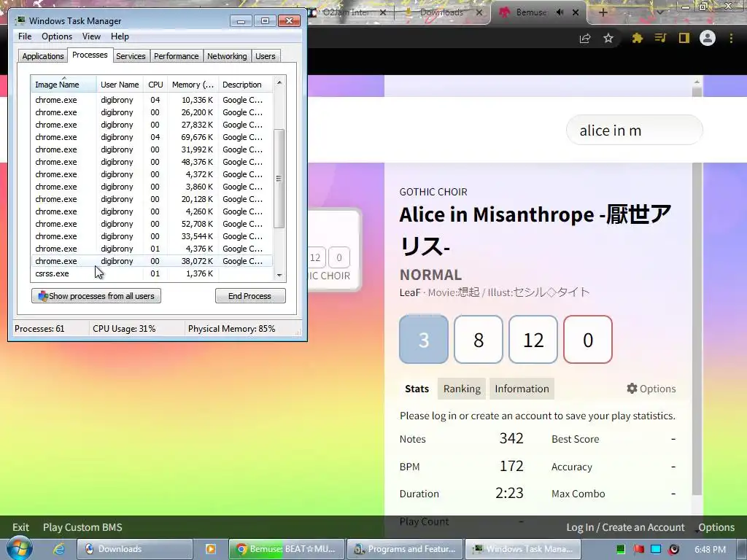
Task: Open the Windows Start orb
Action: click(x=20, y=548)
